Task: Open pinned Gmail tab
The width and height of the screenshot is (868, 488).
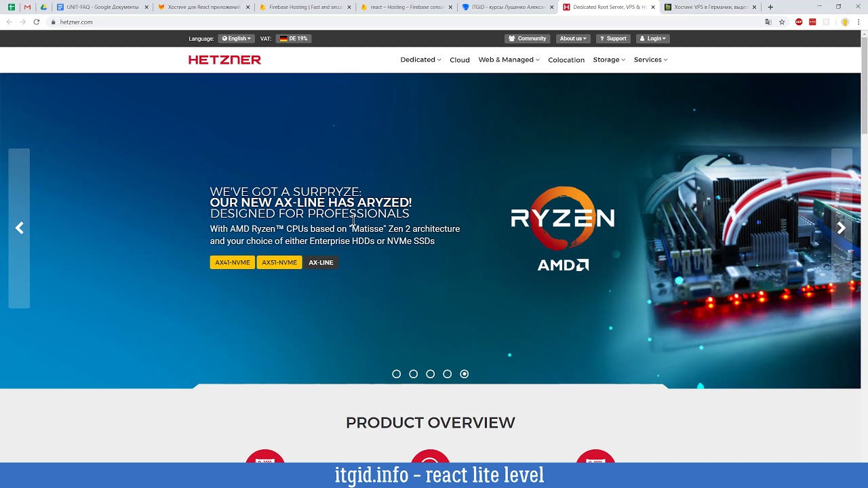Action: point(27,7)
